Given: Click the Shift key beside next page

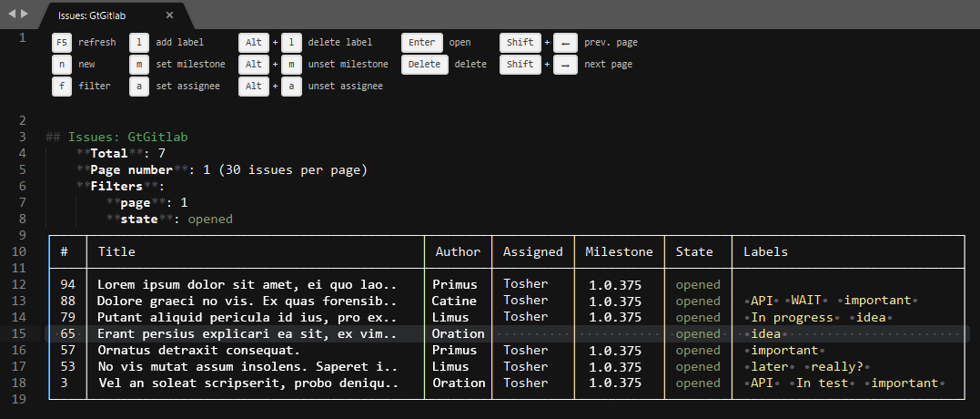Looking at the screenshot, I should [520, 65].
